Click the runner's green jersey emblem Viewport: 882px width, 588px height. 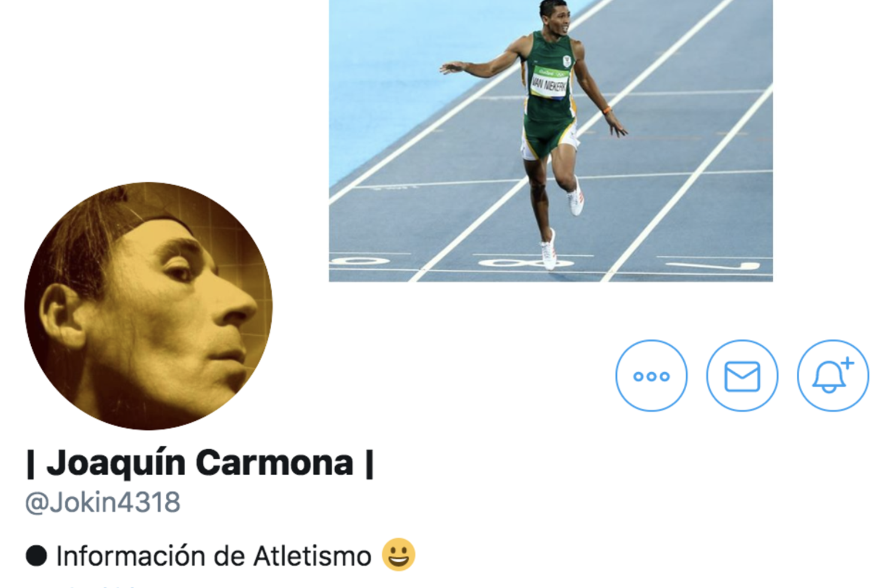click(566, 61)
